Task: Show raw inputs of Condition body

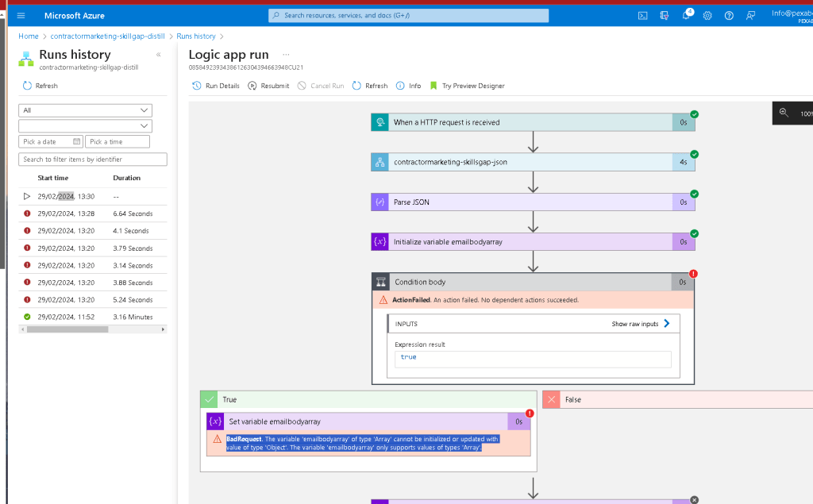Action: pos(641,324)
